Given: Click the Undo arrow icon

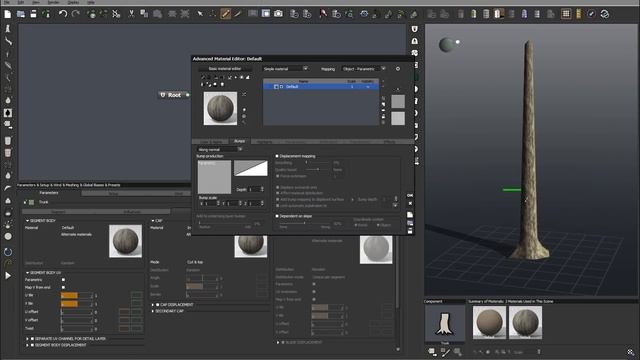Looking at the screenshot, I should [x=62, y=14].
